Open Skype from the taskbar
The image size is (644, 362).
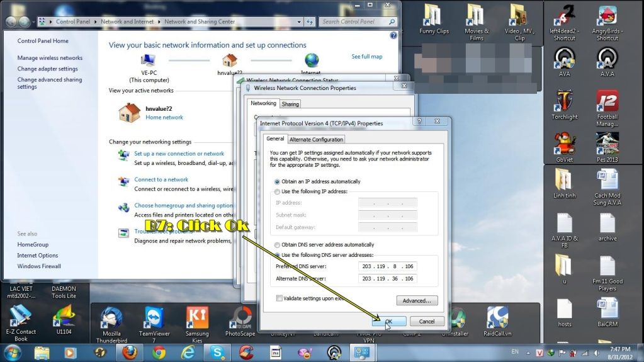[x=218, y=352]
